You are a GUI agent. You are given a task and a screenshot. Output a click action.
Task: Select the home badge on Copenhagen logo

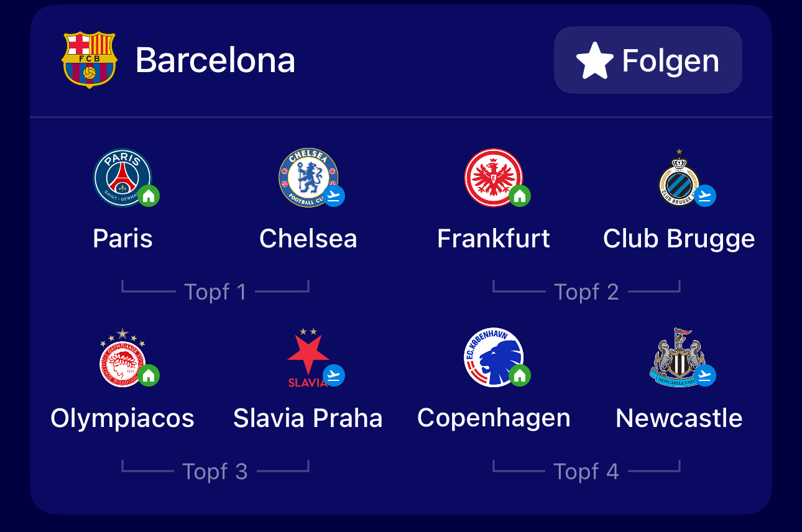(x=520, y=375)
